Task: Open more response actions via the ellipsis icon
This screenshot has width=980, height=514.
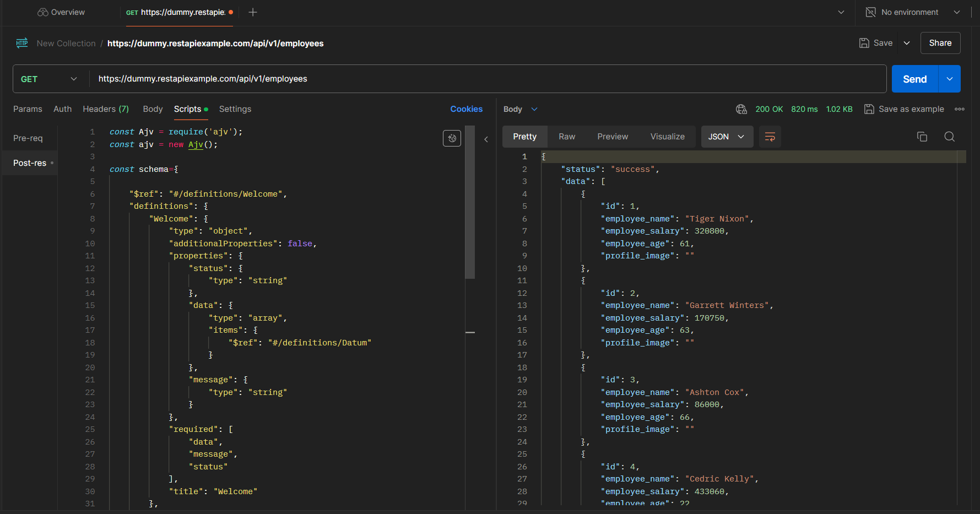Action: 960,109
